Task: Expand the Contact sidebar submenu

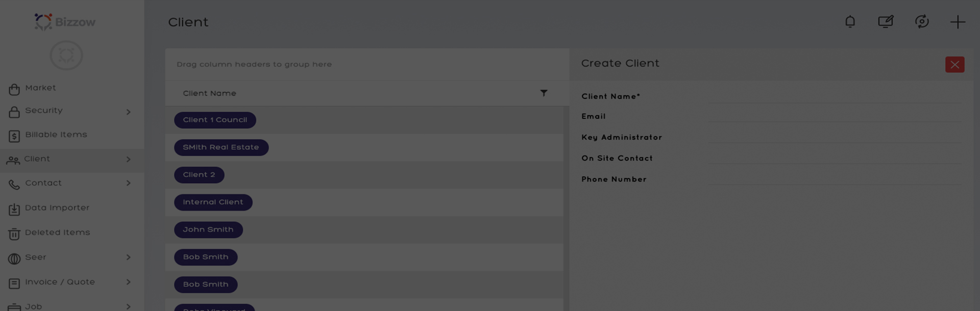Action: tap(128, 183)
